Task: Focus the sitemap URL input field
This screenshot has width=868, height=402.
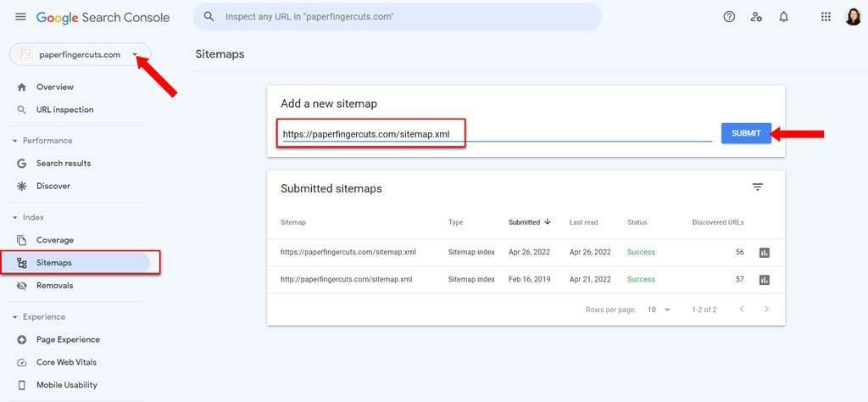Action: 497,134
